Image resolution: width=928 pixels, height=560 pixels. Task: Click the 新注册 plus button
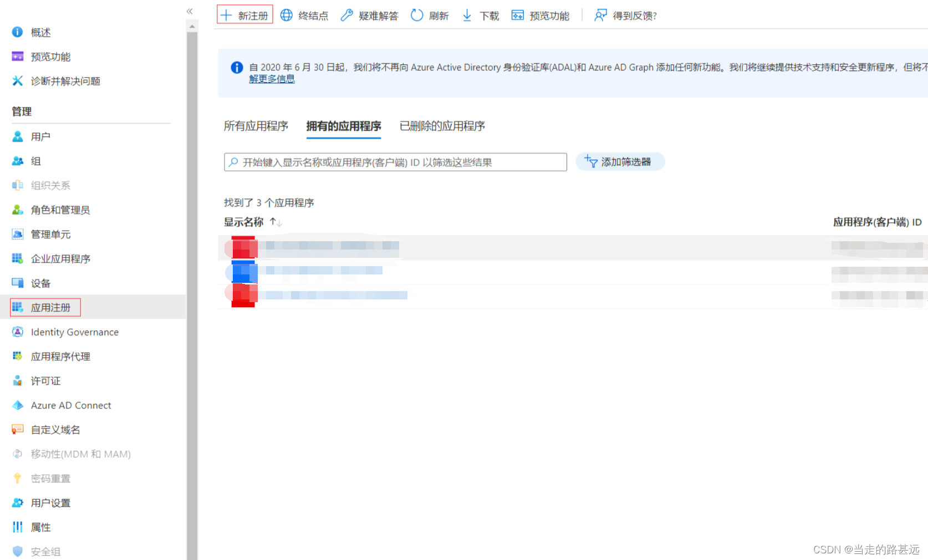(244, 15)
